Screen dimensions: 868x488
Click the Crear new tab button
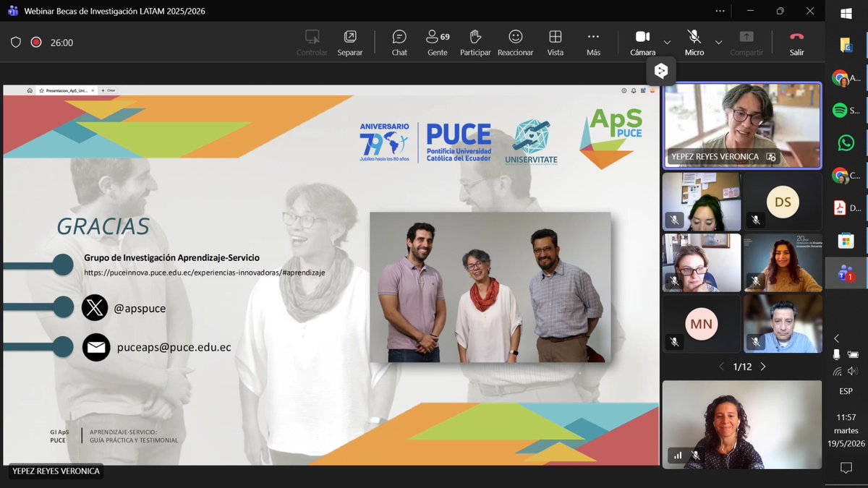coord(110,90)
